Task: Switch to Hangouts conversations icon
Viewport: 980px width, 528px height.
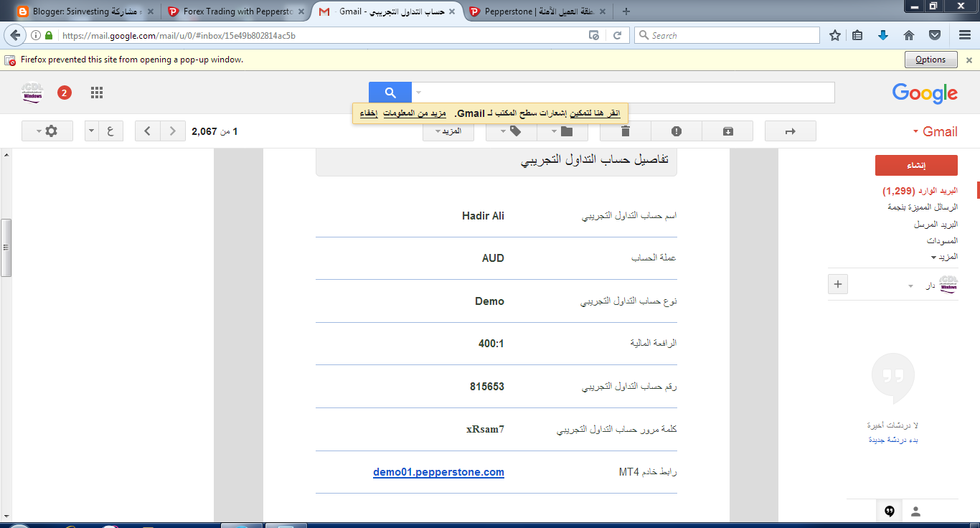Action: pyautogui.click(x=890, y=511)
